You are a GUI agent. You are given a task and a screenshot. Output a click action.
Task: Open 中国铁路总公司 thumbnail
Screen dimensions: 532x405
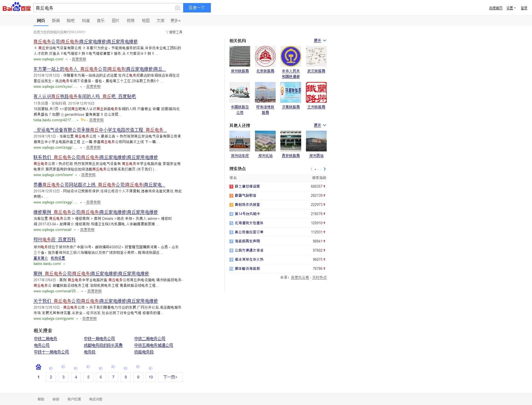(240, 92)
